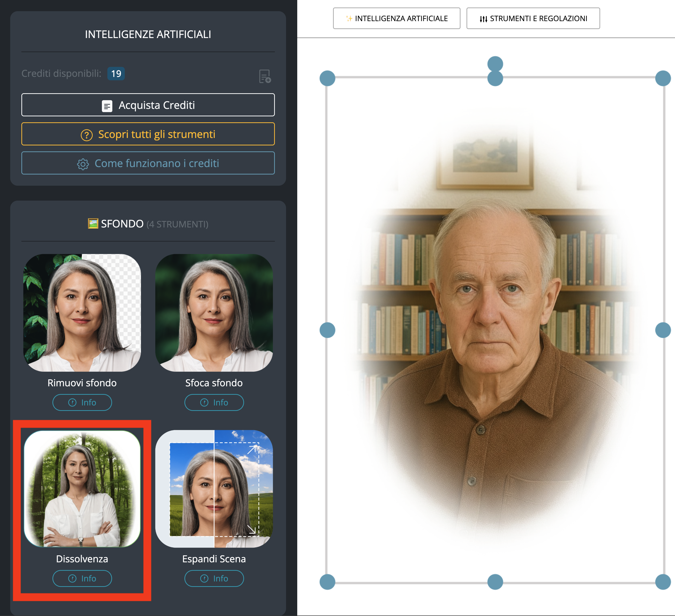Show Info for Sfoca sfondo

[214, 402]
